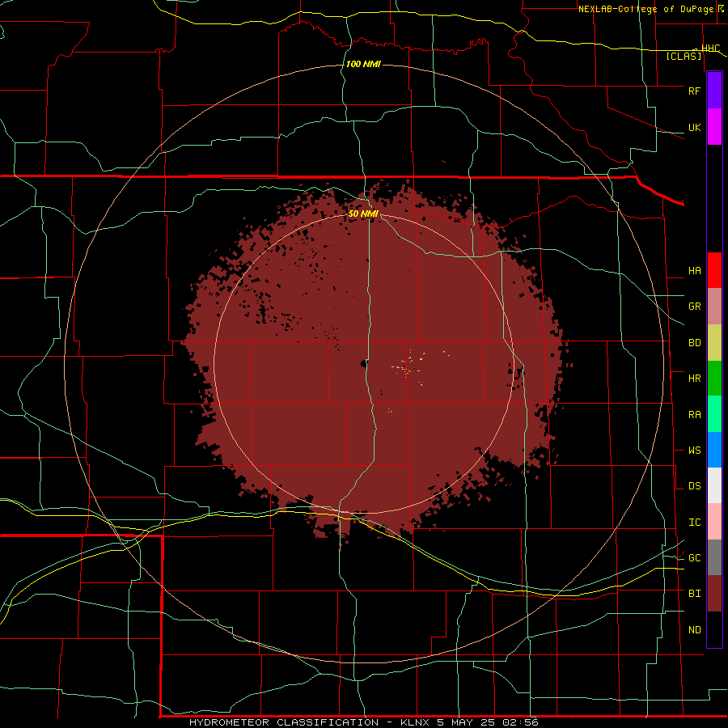Image resolution: width=728 pixels, height=728 pixels.
Task: Click the "KLNX" station identifier
Action: (x=416, y=722)
